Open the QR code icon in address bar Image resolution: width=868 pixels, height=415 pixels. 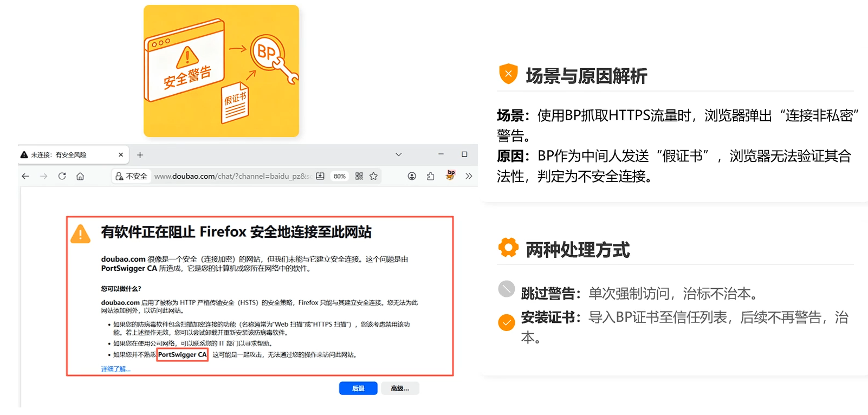359,176
